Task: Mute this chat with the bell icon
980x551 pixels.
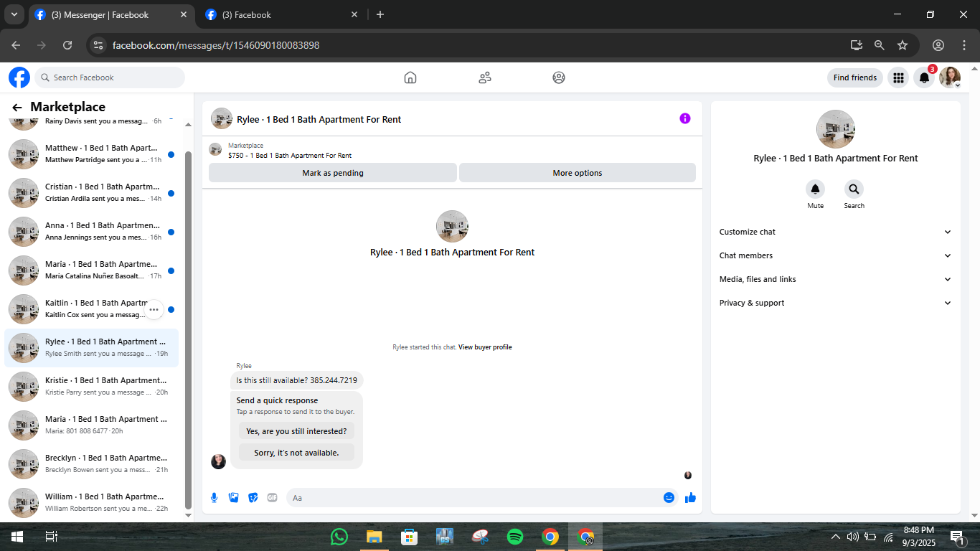Action: (x=816, y=189)
